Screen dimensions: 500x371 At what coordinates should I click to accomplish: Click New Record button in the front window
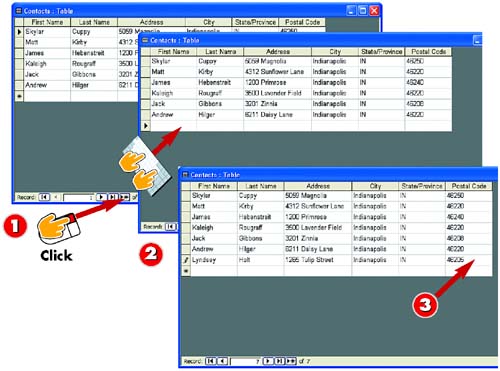[x=291, y=361]
